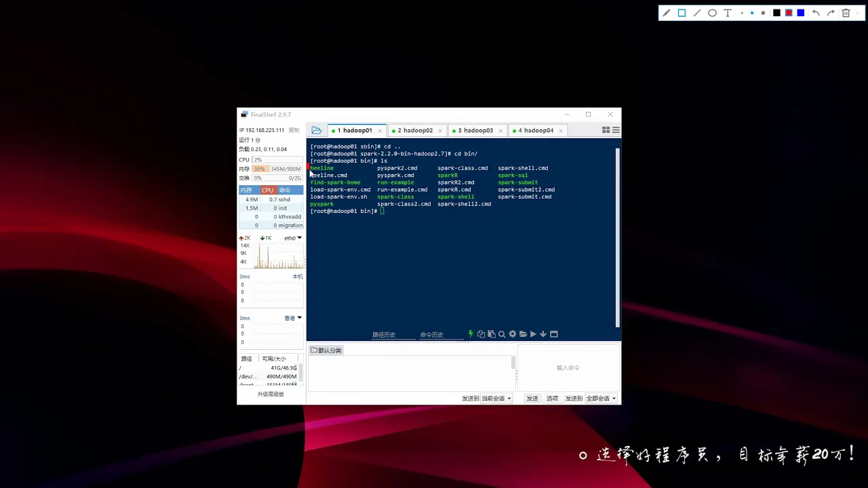The image size is (868, 488).
Task: Click the download arrow icon in terminal toolbar
Action: pyautogui.click(x=543, y=334)
